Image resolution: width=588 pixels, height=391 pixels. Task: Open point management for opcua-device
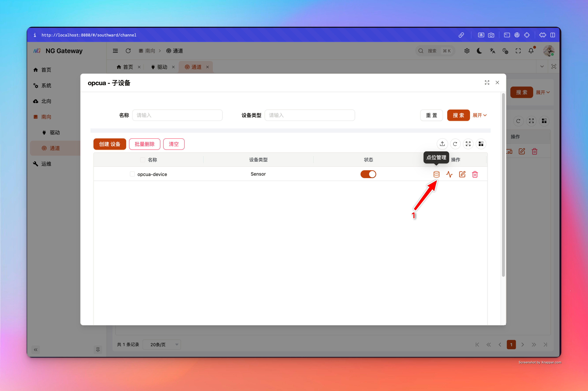(436, 174)
